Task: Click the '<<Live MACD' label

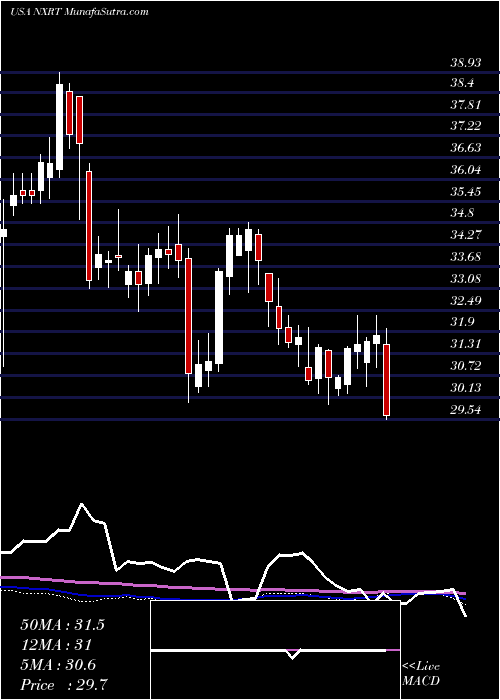Action: click(421, 674)
